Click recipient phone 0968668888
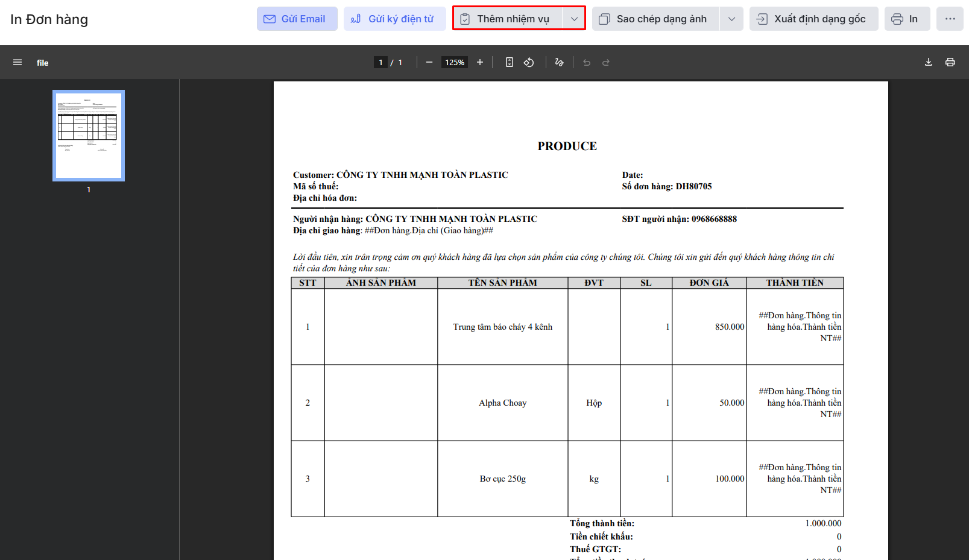 click(x=714, y=219)
